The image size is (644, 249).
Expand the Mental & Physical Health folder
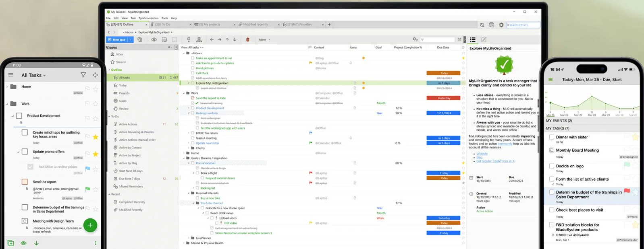(184, 243)
